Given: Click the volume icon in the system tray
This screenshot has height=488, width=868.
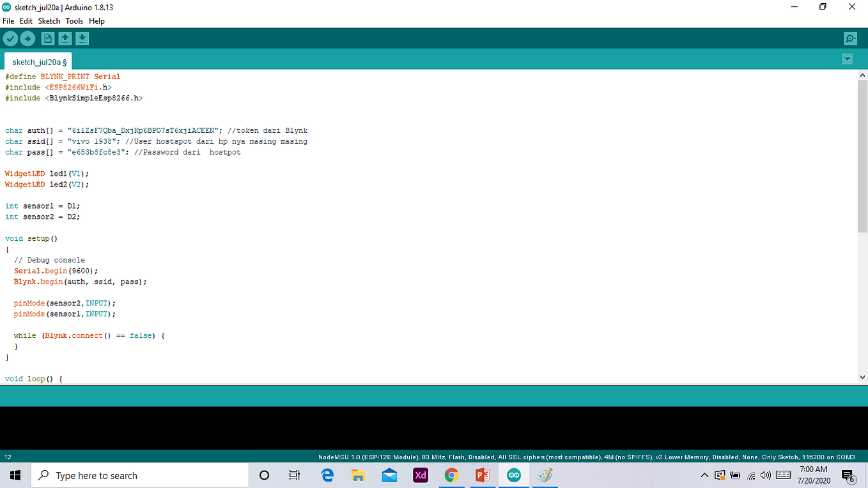Looking at the screenshot, I should (x=766, y=475).
